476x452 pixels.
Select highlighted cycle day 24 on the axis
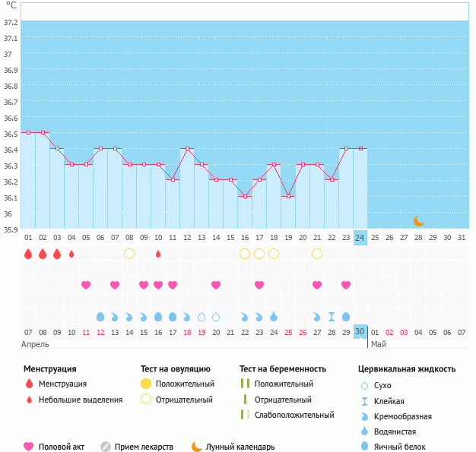[x=360, y=238]
